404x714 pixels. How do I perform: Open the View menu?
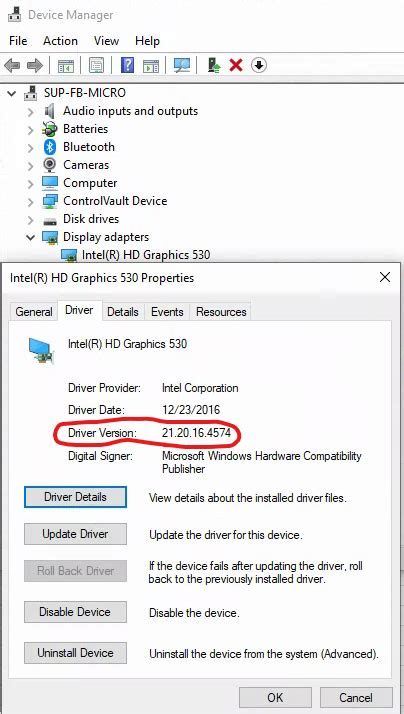coord(106,41)
